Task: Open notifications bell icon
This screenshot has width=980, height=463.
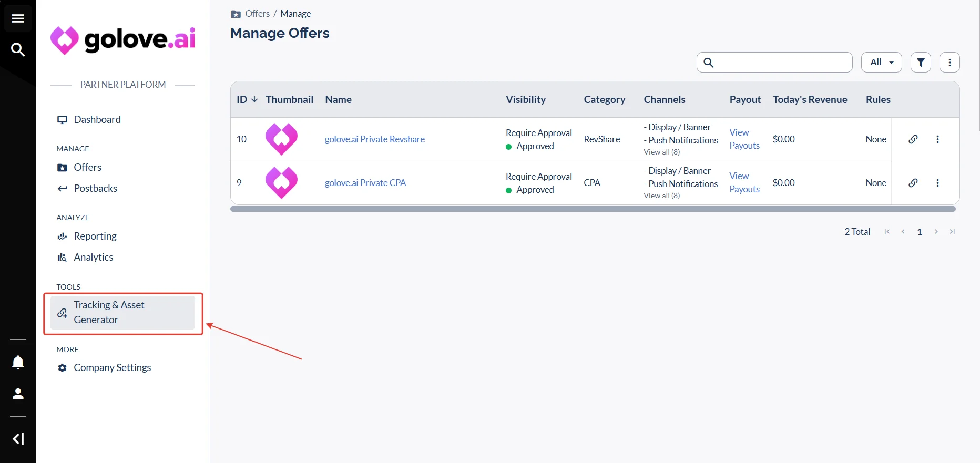Action: coord(18,363)
